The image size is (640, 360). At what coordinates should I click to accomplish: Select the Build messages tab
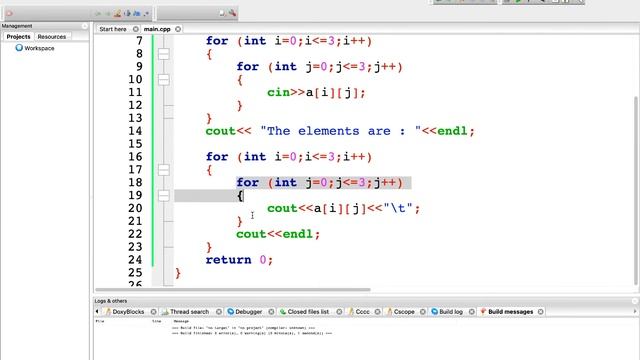pyautogui.click(x=507, y=311)
